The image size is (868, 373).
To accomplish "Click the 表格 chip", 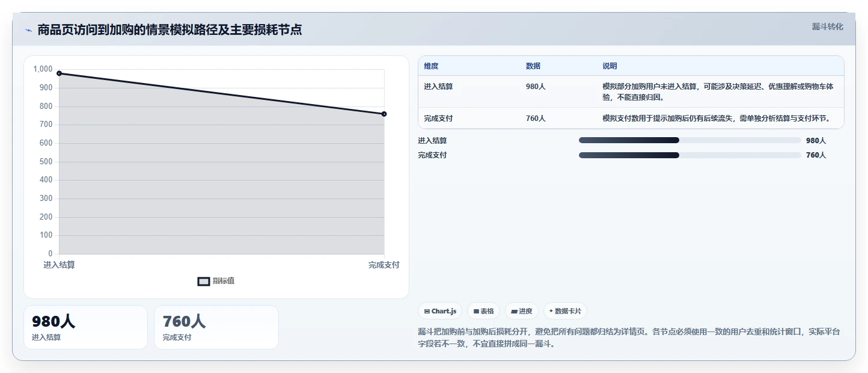I will tap(483, 311).
